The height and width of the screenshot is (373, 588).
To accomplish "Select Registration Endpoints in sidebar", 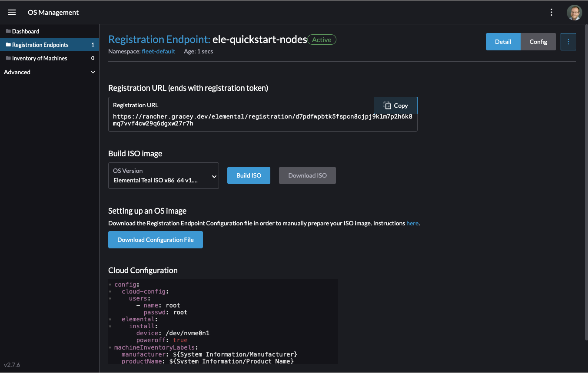I will point(50,45).
